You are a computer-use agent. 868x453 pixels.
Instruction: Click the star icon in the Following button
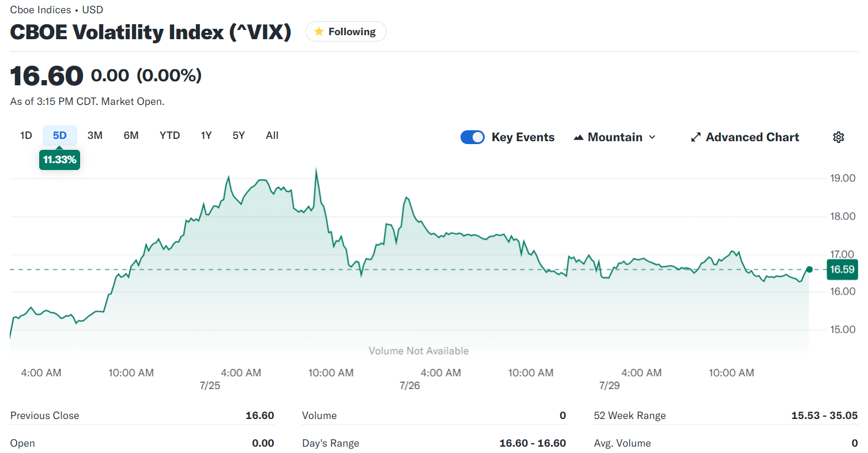(319, 32)
